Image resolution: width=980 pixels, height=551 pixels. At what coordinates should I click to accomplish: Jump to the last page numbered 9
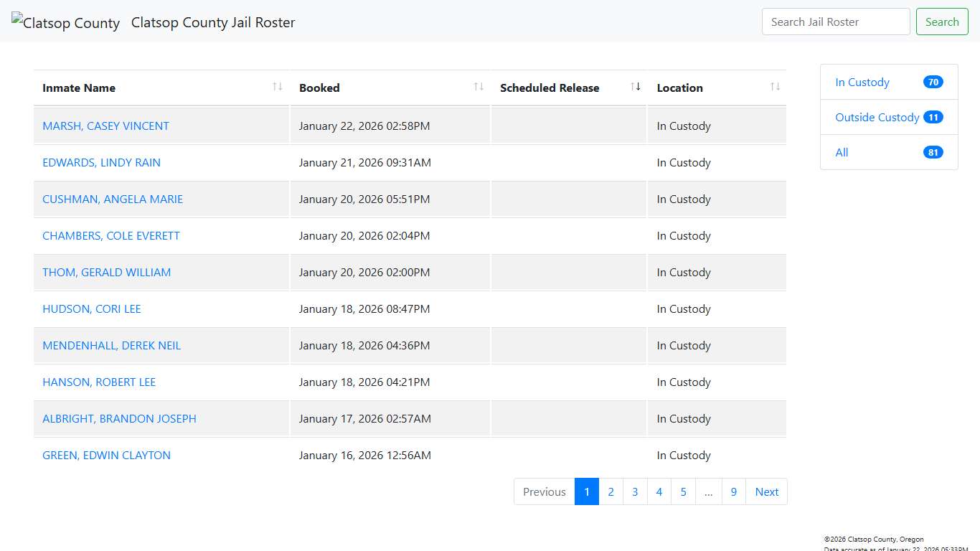(733, 491)
